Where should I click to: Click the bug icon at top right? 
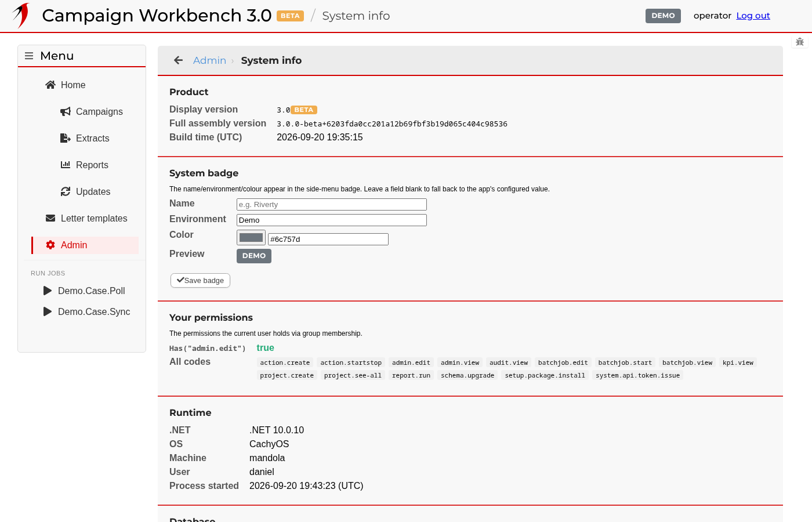tap(800, 42)
